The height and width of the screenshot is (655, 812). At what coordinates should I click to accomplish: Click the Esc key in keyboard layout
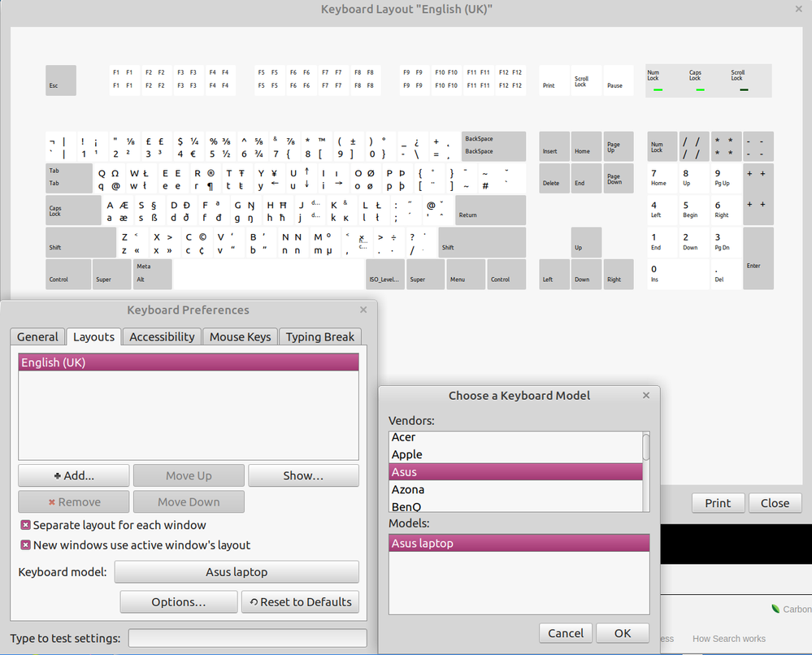pyautogui.click(x=60, y=80)
